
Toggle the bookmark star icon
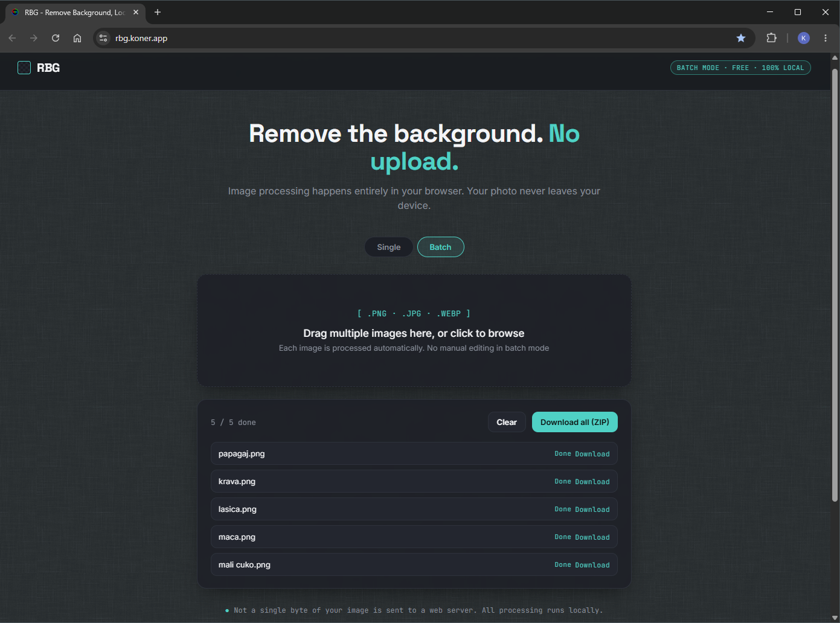pos(741,38)
